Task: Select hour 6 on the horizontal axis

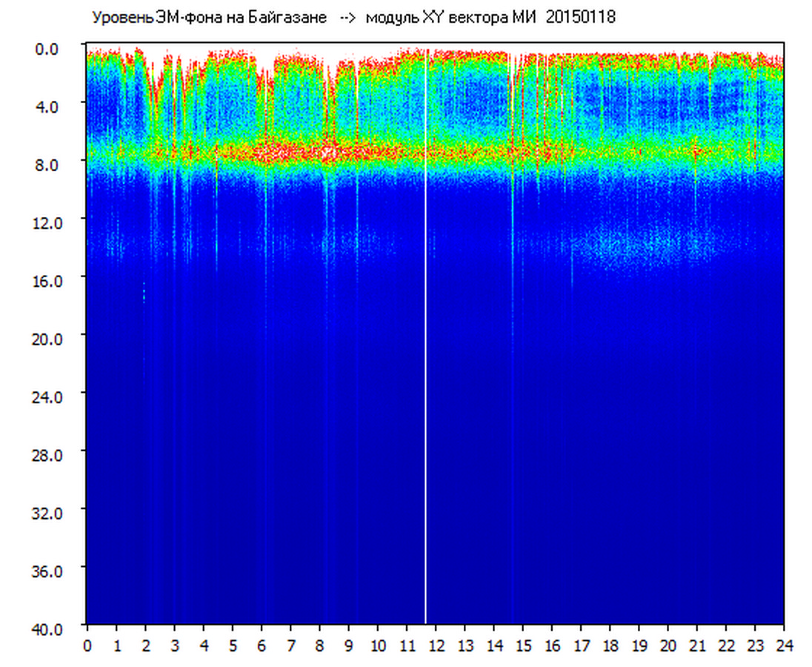Action: (262, 646)
